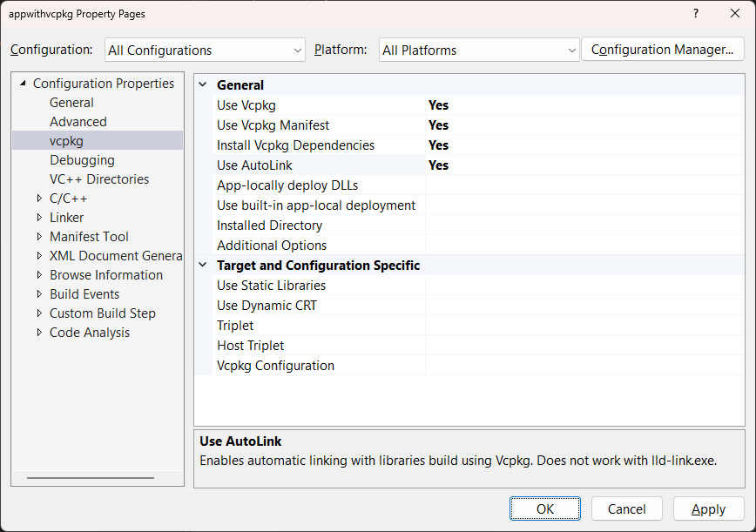Collapse Target and Configuration Specific group

203,265
